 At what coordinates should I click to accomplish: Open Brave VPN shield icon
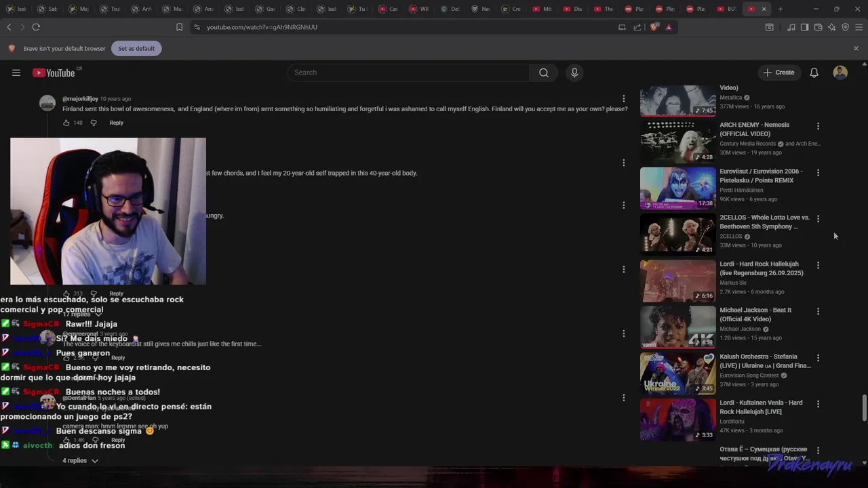845,27
